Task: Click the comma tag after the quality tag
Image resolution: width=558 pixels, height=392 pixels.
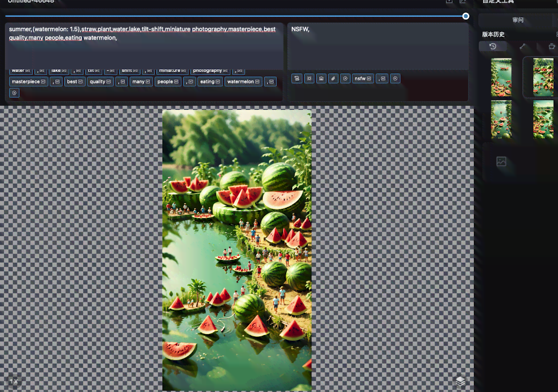Action: [x=121, y=82]
